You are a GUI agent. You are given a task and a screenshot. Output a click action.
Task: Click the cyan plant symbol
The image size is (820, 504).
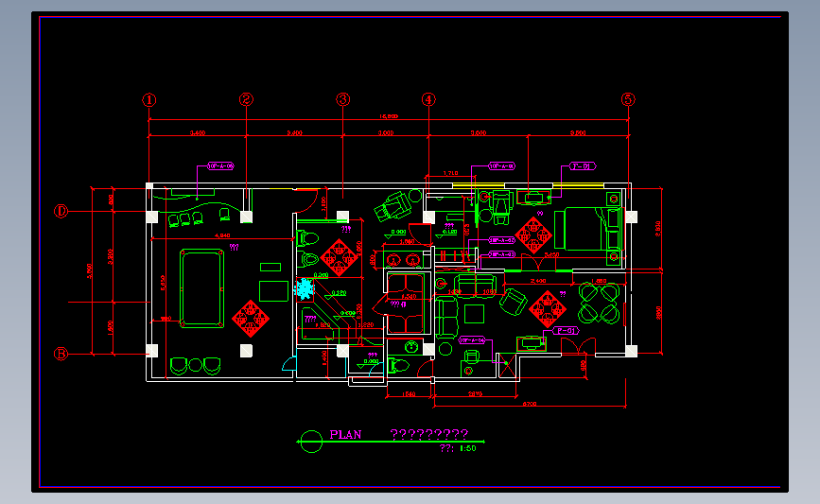(x=305, y=288)
